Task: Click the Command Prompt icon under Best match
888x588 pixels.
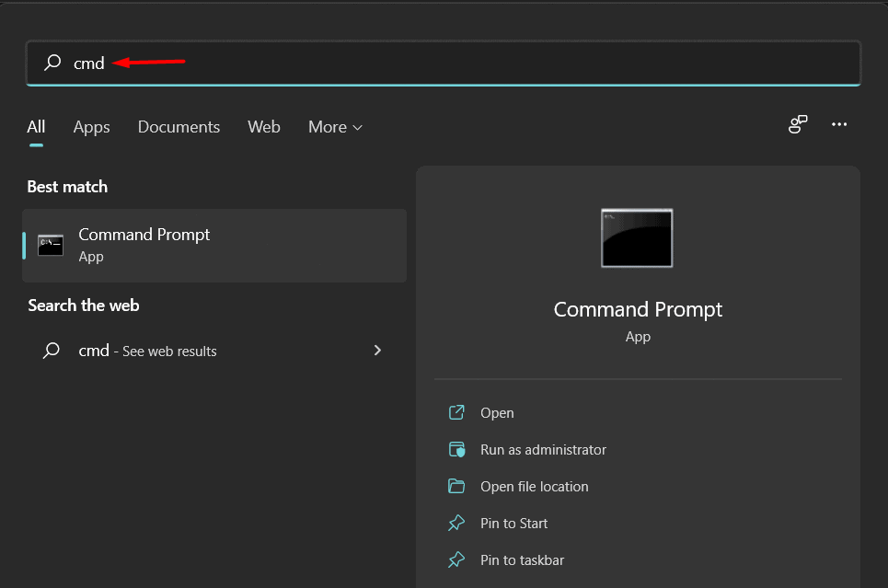Action: 51,245
